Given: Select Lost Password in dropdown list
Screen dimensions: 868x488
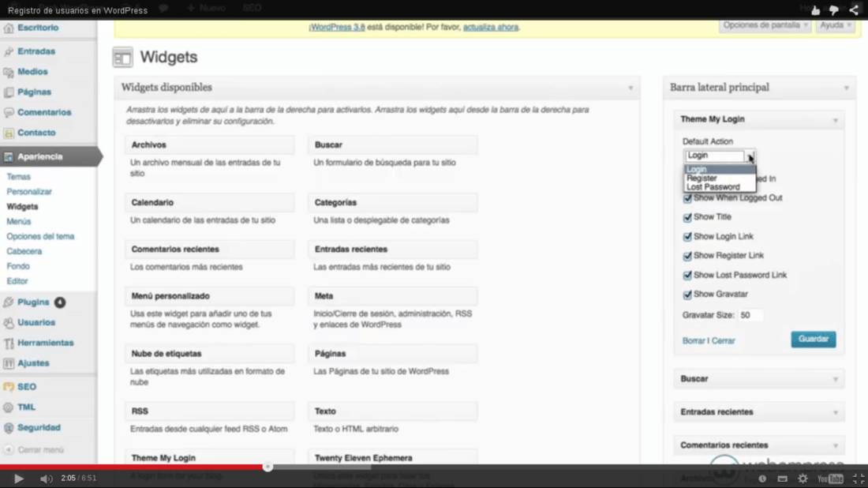Looking at the screenshot, I should click(720, 187).
